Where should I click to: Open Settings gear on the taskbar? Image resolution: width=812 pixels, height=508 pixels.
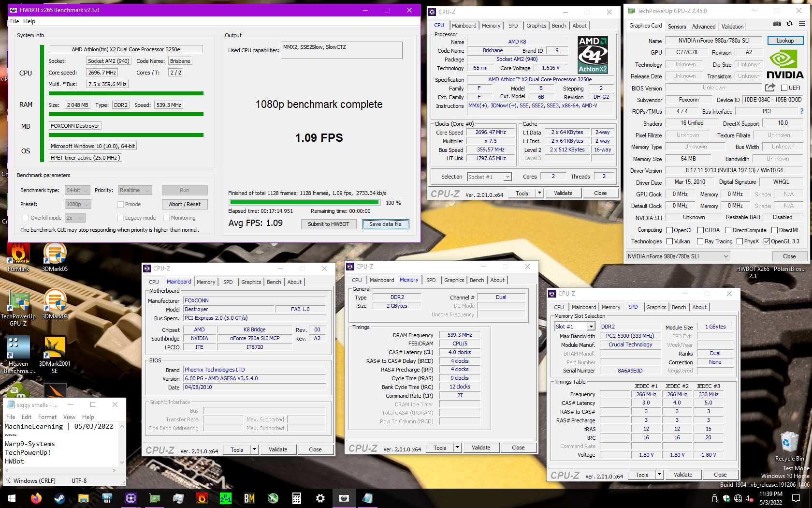pyautogui.click(x=320, y=498)
